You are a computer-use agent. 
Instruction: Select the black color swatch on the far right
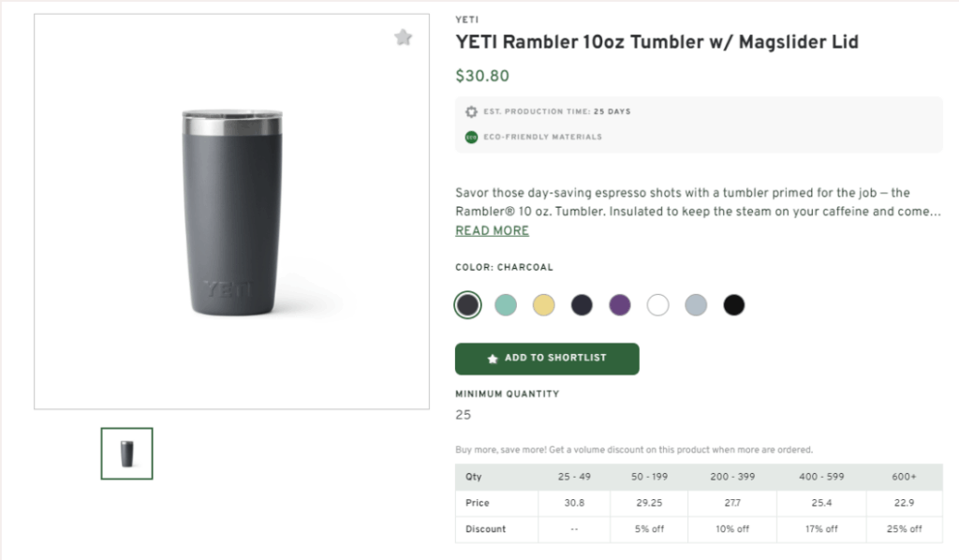[x=733, y=304]
